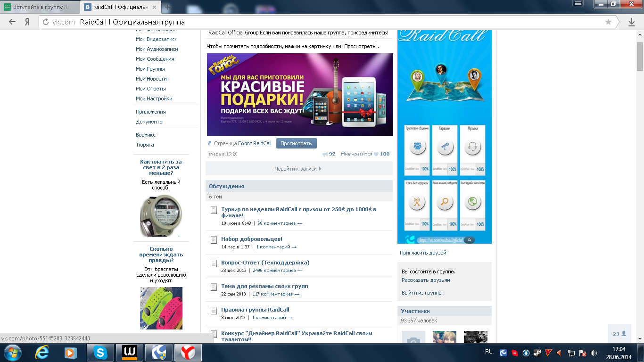Open topic 'Тема для рекламы своих групп'
The height and width of the screenshot is (362, 644).
264,286
